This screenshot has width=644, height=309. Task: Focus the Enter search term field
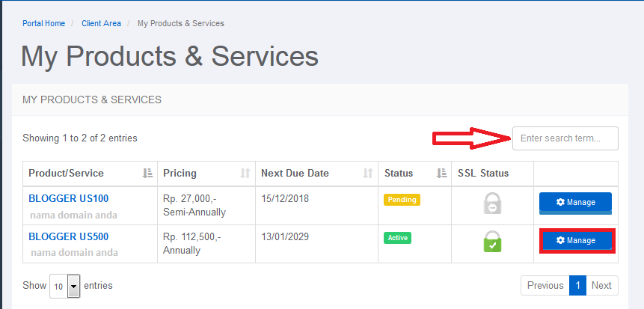(x=565, y=138)
